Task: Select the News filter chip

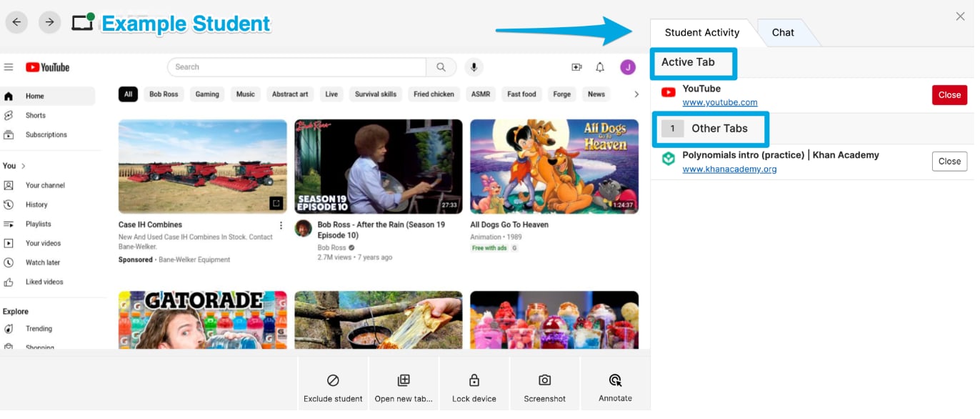Action: (x=596, y=94)
